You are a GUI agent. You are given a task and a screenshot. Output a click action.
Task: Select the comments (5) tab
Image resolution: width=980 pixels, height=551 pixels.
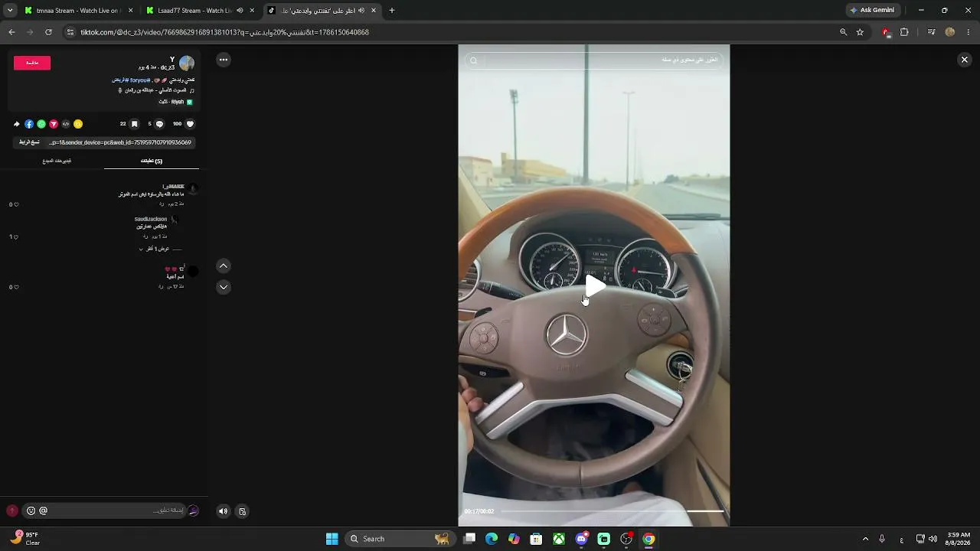[x=152, y=161]
